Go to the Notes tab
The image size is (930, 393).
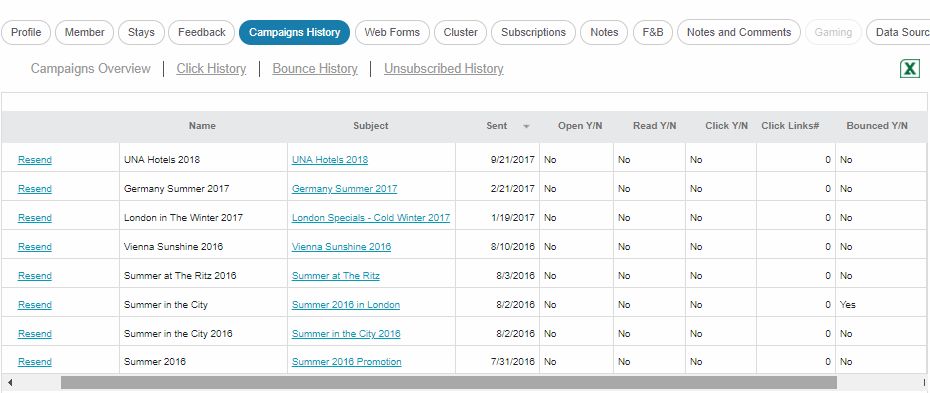(604, 33)
